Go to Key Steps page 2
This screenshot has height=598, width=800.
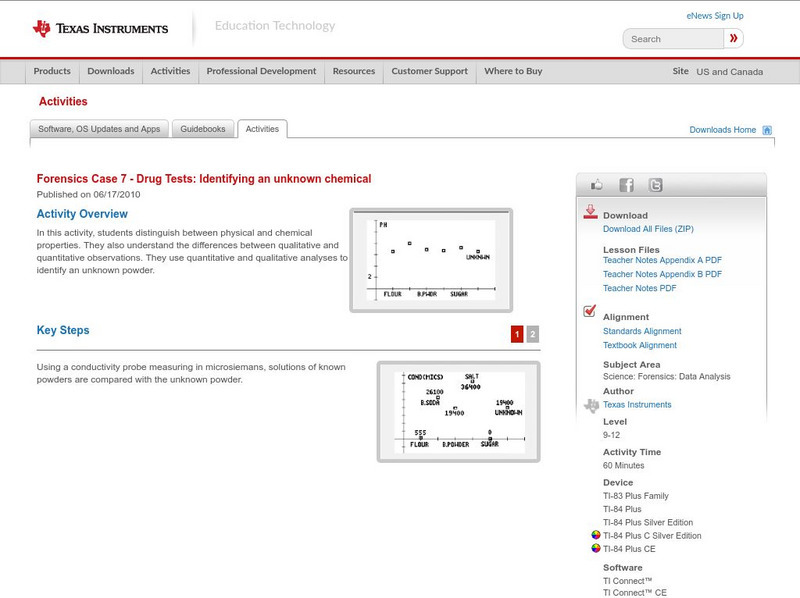[533, 334]
